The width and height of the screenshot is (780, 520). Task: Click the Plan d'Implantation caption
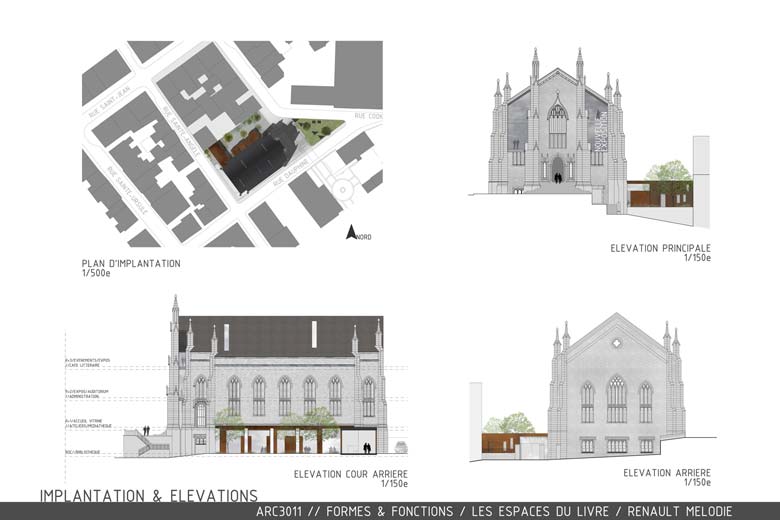[131, 264]
